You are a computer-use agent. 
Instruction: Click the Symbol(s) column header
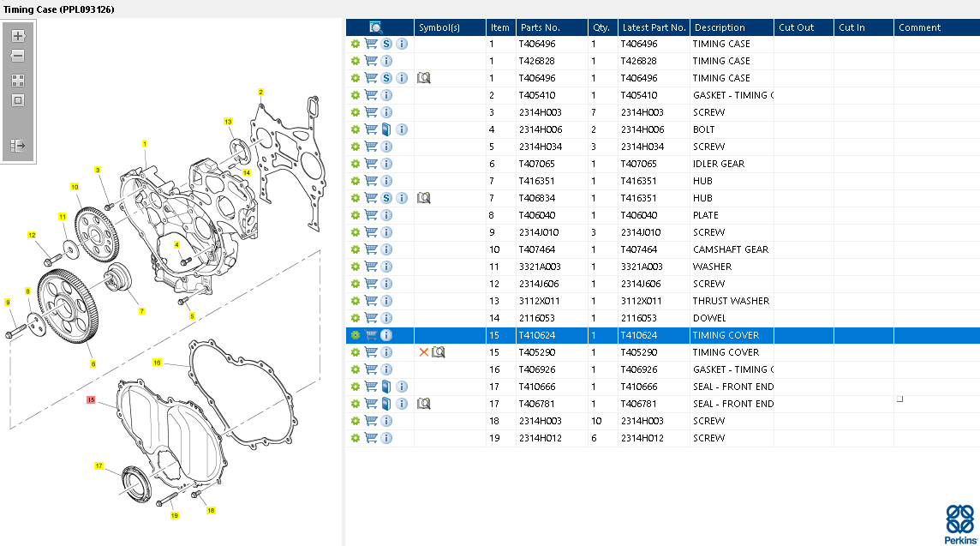(450, 27)
